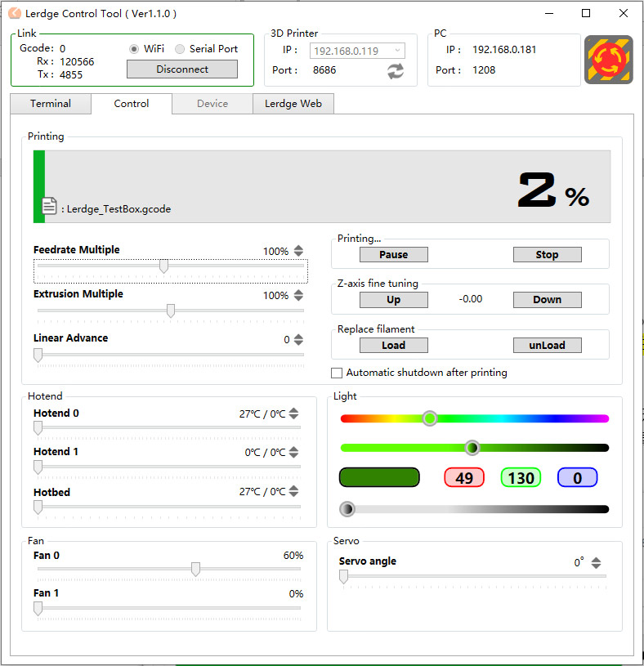Adjust Hotend 0 temperature stepper

(293, 413)
